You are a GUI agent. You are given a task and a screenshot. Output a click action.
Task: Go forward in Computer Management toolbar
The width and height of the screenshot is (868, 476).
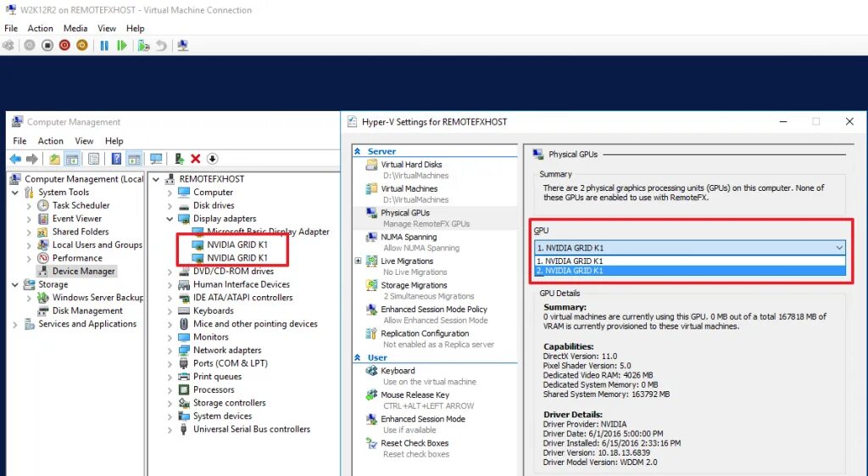pyautogui.click(x=32, y=159)
